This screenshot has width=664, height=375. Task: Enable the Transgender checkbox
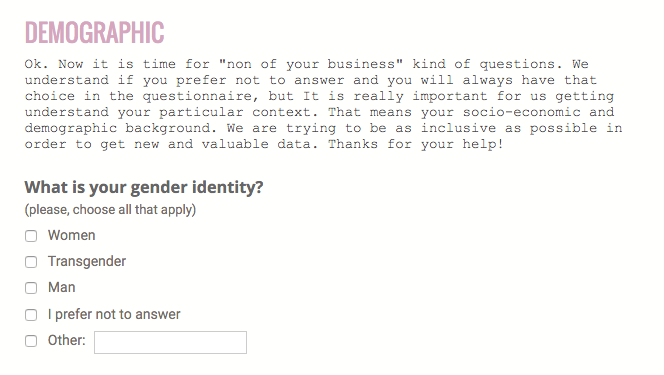coord(31,262)
